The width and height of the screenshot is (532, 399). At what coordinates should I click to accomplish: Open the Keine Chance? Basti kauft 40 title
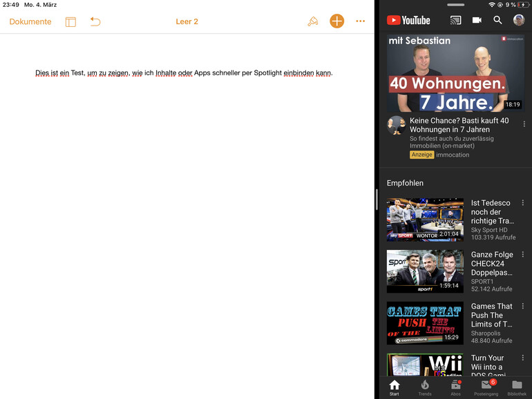(x=459, y=125)
